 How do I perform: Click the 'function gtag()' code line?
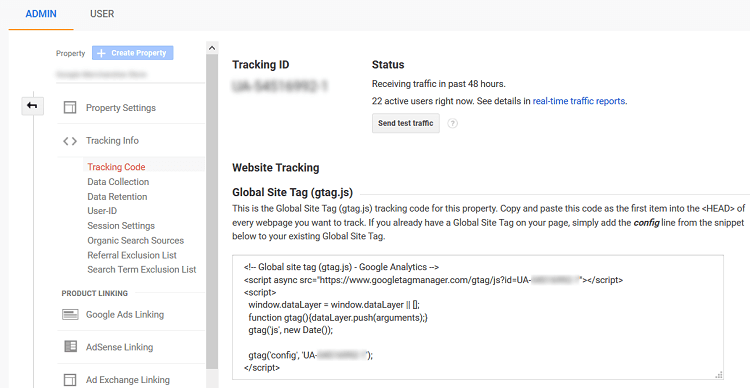click(x=338, y=317)
